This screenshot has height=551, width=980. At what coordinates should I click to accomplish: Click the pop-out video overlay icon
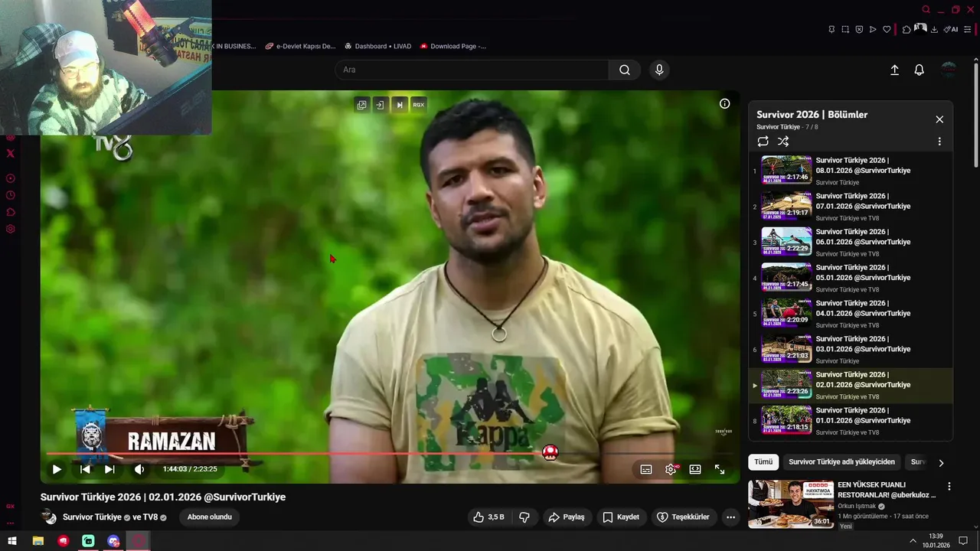(362, 105)
